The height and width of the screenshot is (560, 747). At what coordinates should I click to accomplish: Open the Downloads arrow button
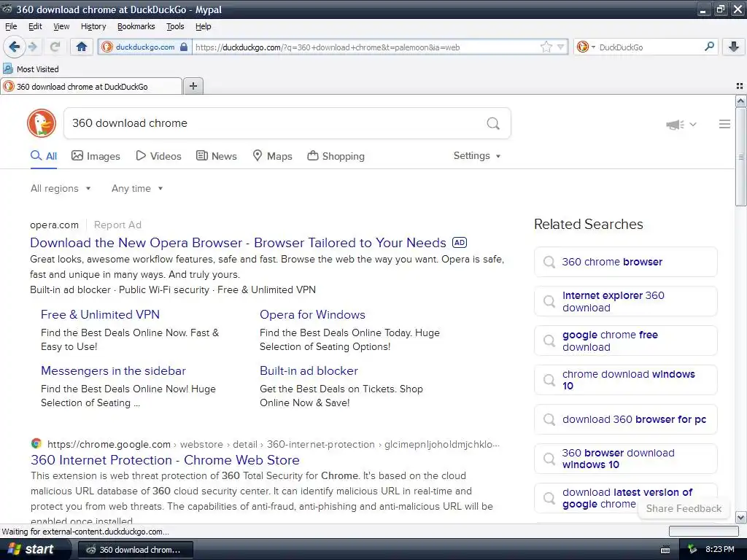point(734,47)
